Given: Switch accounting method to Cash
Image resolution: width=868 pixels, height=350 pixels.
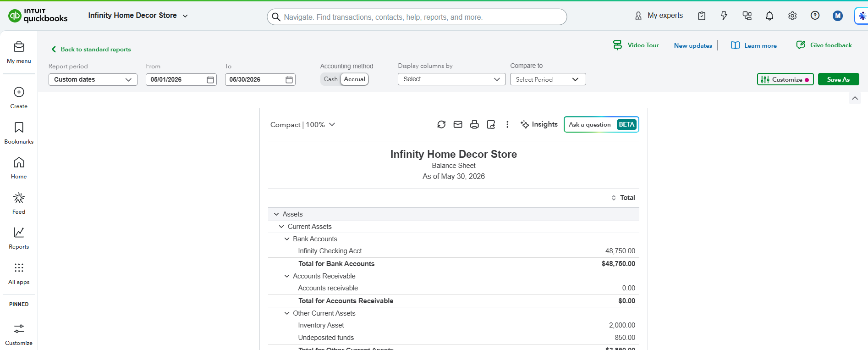Looking at the screenshot, I should point(330,79).
